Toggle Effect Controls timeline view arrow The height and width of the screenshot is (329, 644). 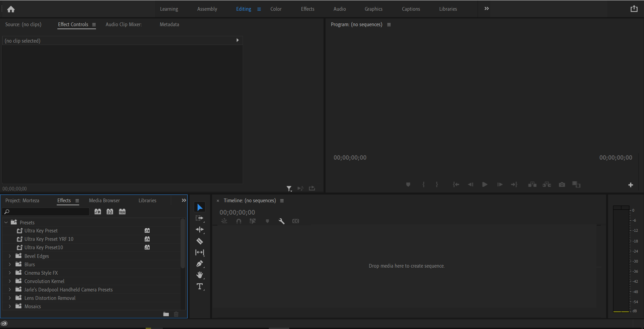coord(238,40)
